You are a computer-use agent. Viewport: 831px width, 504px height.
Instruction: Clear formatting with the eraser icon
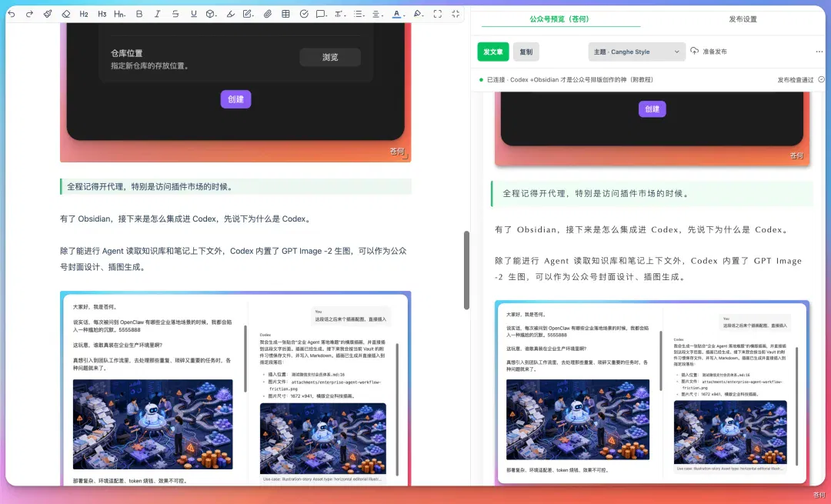click(65, 14)
